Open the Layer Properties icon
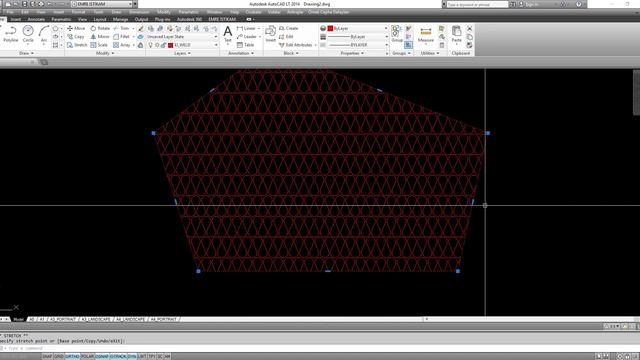This screenshot has height=360, width=640. coord(141,28)
